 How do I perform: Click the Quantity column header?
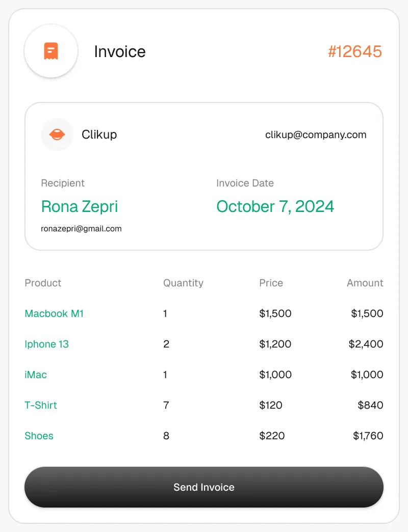183,283
